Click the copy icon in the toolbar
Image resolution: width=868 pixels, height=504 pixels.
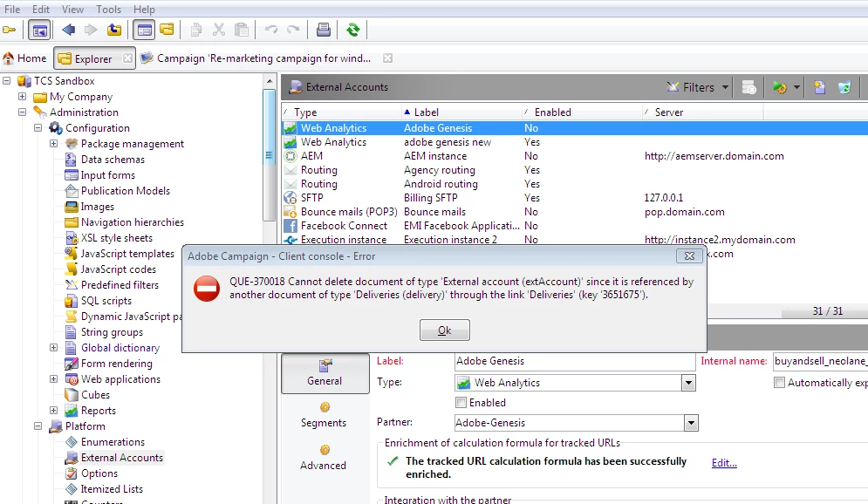point(196,30)
